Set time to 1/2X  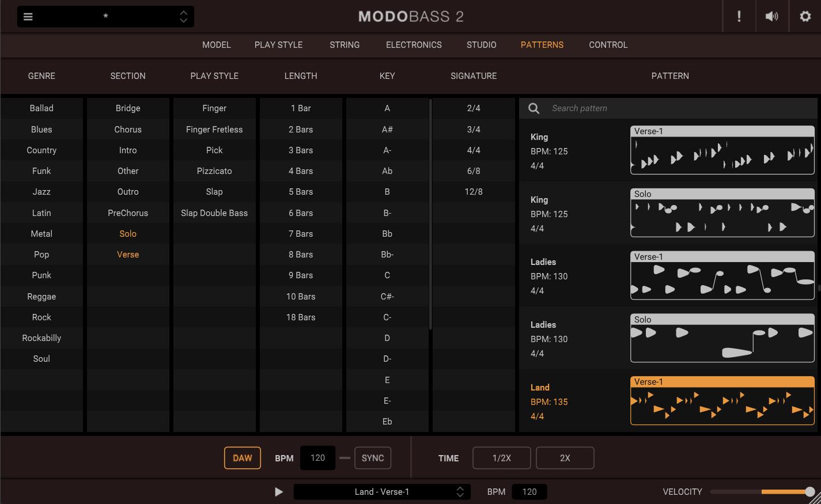pyautogui.click(x=502, y=458)
